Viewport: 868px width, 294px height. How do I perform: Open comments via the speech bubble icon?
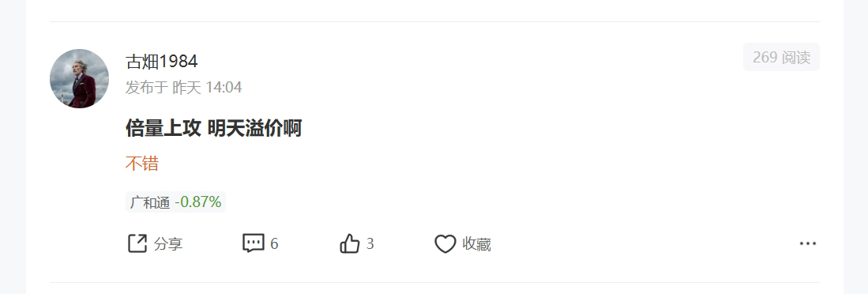[254, 243]
